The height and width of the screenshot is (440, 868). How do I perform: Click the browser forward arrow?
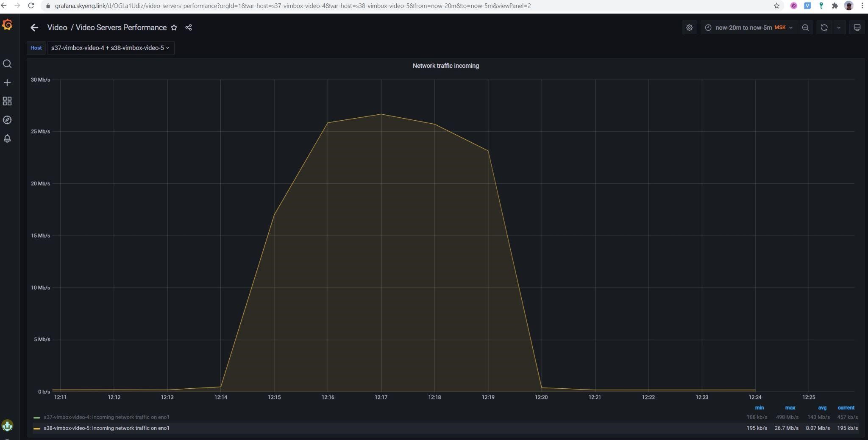pos(17,6)
